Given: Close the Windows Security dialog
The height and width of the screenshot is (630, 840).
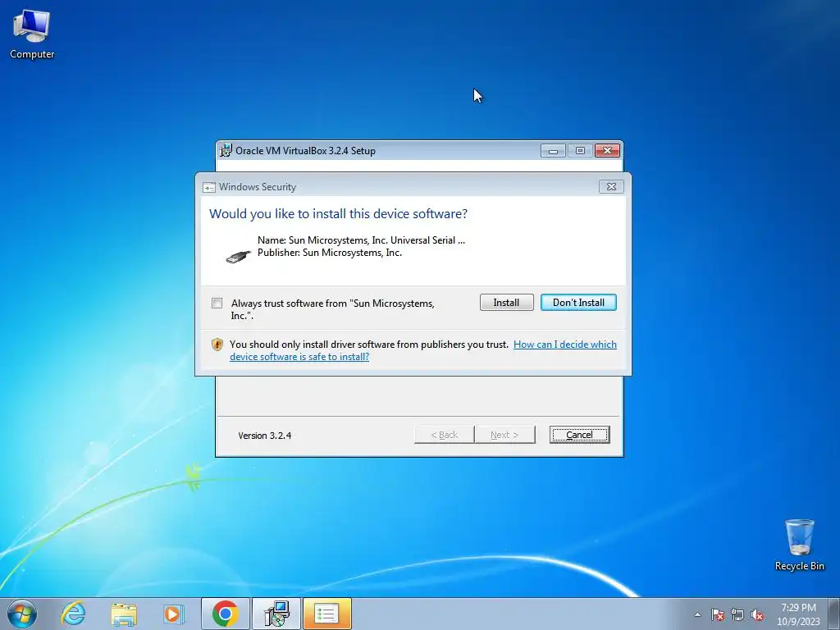Looking at the screenshot, I should click(x=611, y=186).
